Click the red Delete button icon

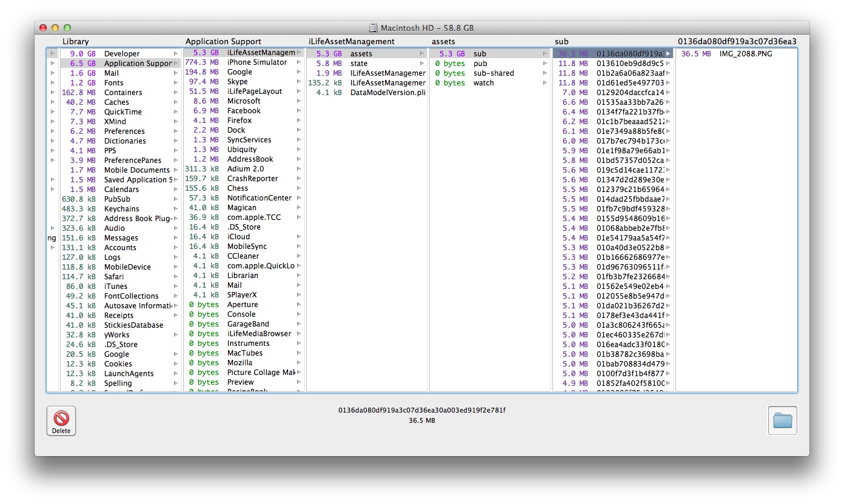click(61, 418)
